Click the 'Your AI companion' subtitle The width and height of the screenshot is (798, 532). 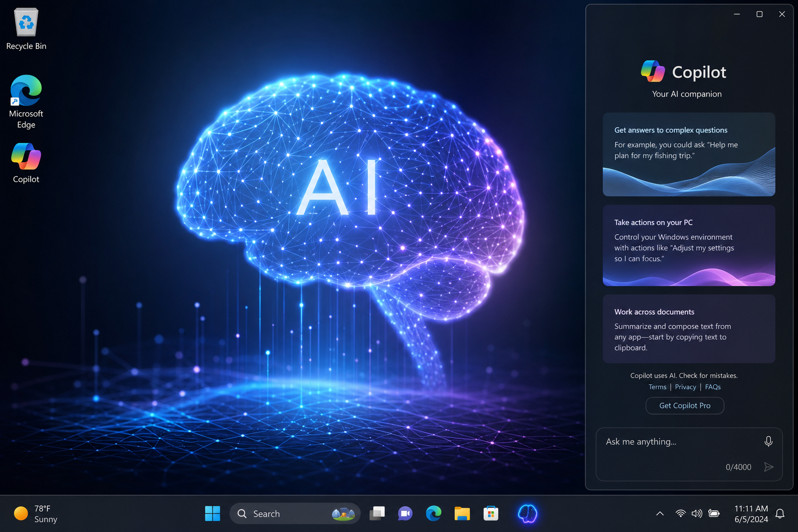pos(687,94)
